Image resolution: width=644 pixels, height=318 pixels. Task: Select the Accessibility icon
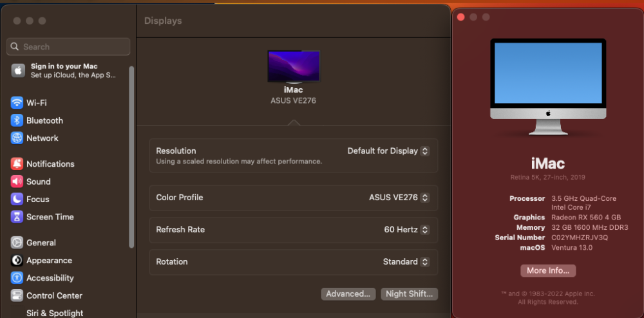click(x=17, y=278)
